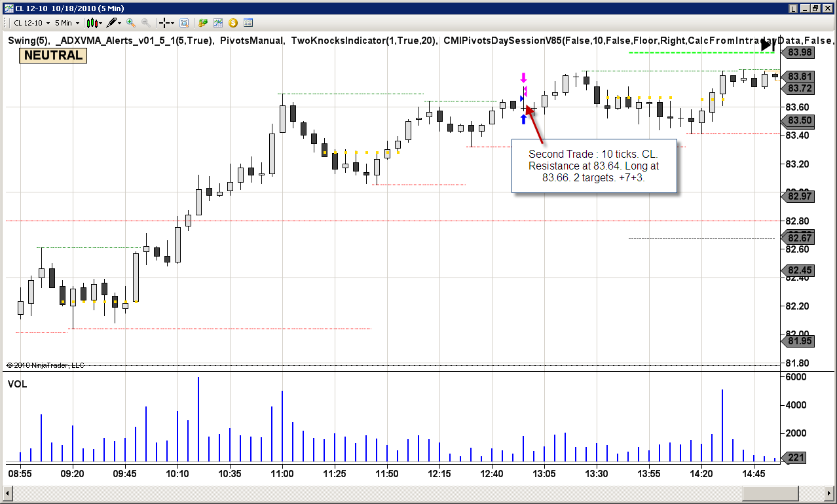Open the candlestick chart style menu

[94, 23]
